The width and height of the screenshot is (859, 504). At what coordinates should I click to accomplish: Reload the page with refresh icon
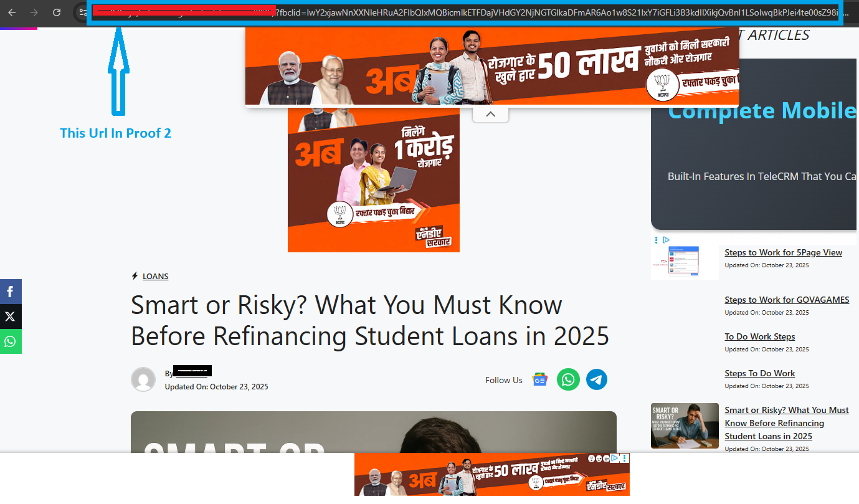pyautogui.click(x=57, y=12)
